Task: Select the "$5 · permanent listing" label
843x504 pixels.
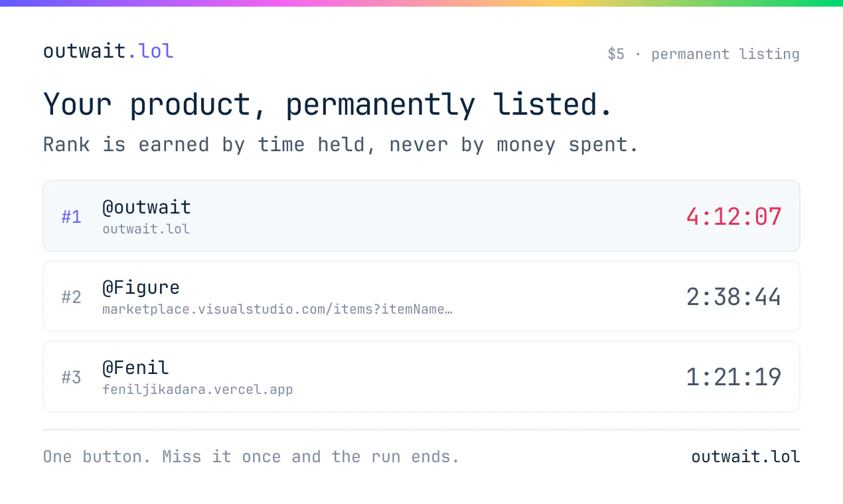Action: click(x=704, y=54)
